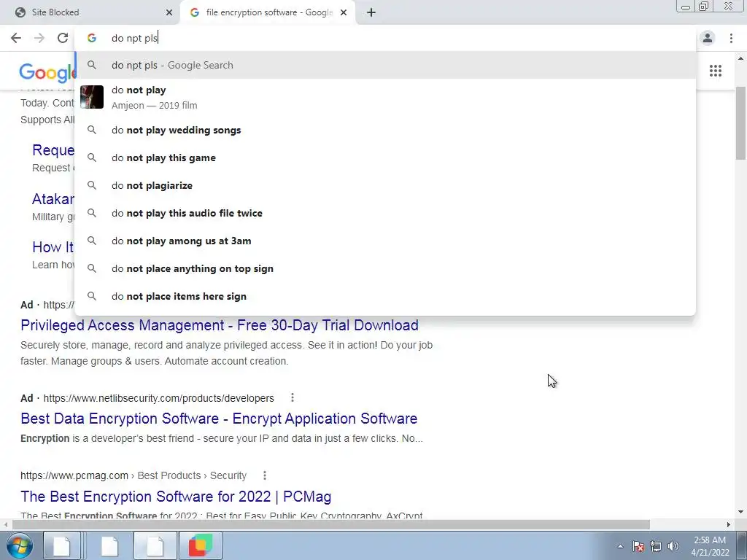Choose 'do not play this game' suggestion
Screen dimensions: 747x560
(x=385, y=157)
